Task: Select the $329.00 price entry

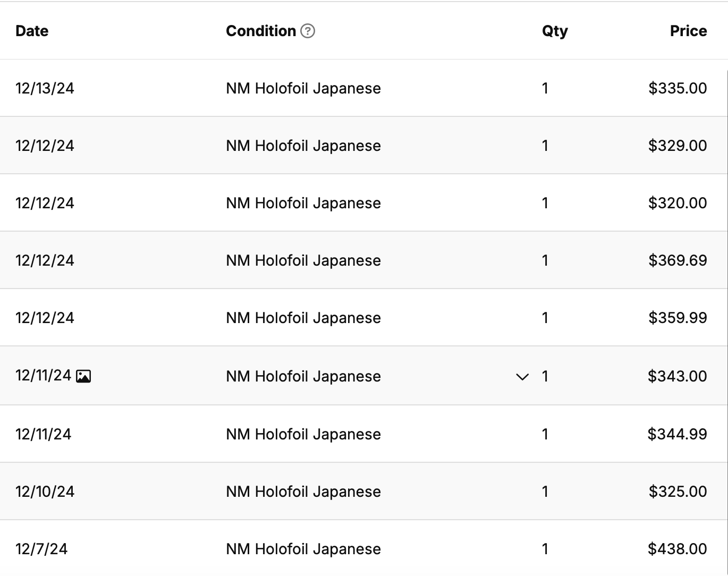Action: tap(678, 146)
